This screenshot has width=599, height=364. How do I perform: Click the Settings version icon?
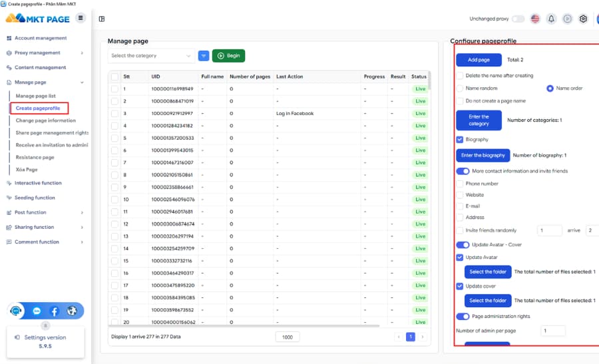[17, 337]
